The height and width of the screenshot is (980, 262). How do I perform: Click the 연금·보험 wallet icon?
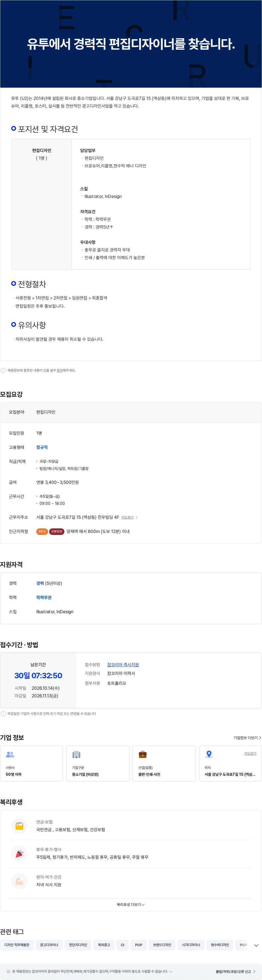coord(19,826)
